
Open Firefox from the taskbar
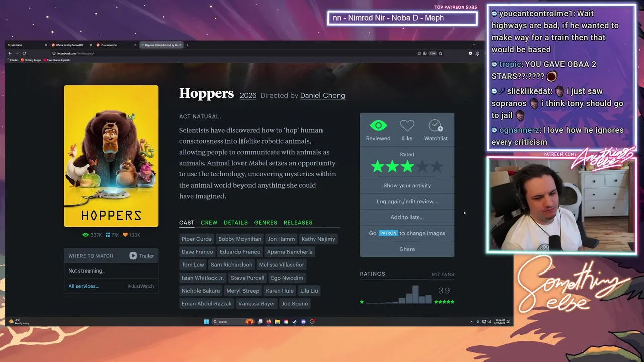click(x=269, y=322)
